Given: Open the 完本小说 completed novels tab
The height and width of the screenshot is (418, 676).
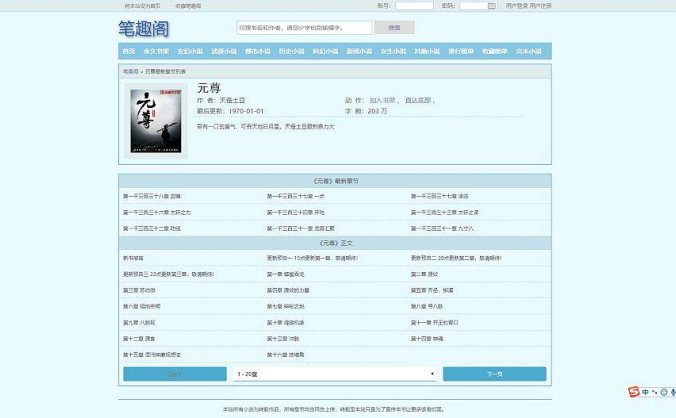Looking at the screenshot, I should (529, 51).
